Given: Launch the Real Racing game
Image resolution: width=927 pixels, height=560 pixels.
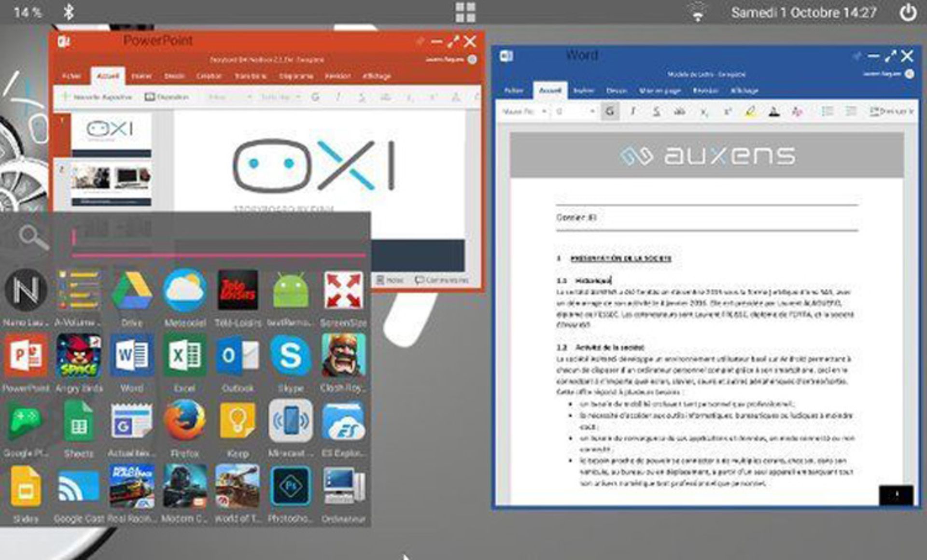Looking at the screenshot, I should point(132,486).
